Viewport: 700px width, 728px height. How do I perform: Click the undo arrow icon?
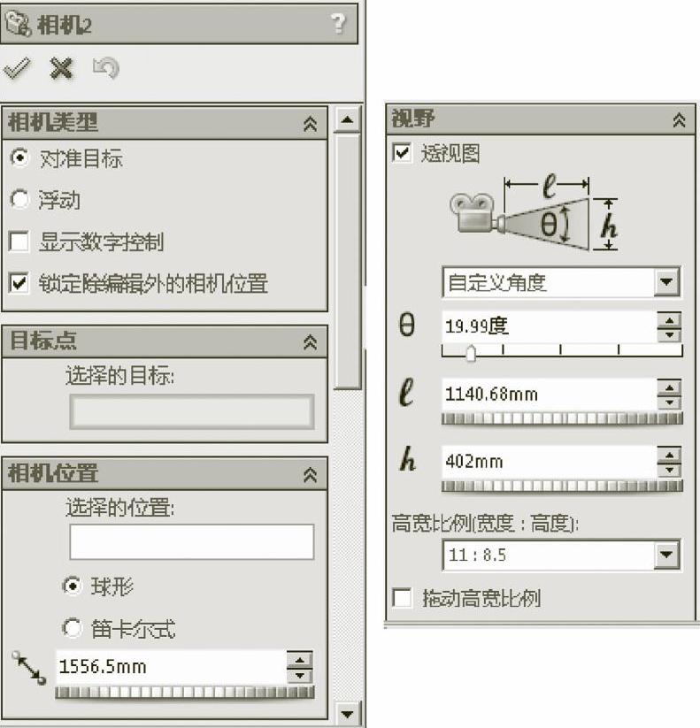click(105, 69)
